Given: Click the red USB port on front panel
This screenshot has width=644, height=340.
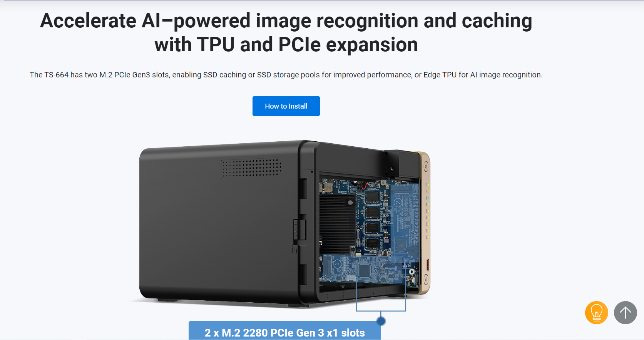Looking at the screenshot, I should 427,265.
